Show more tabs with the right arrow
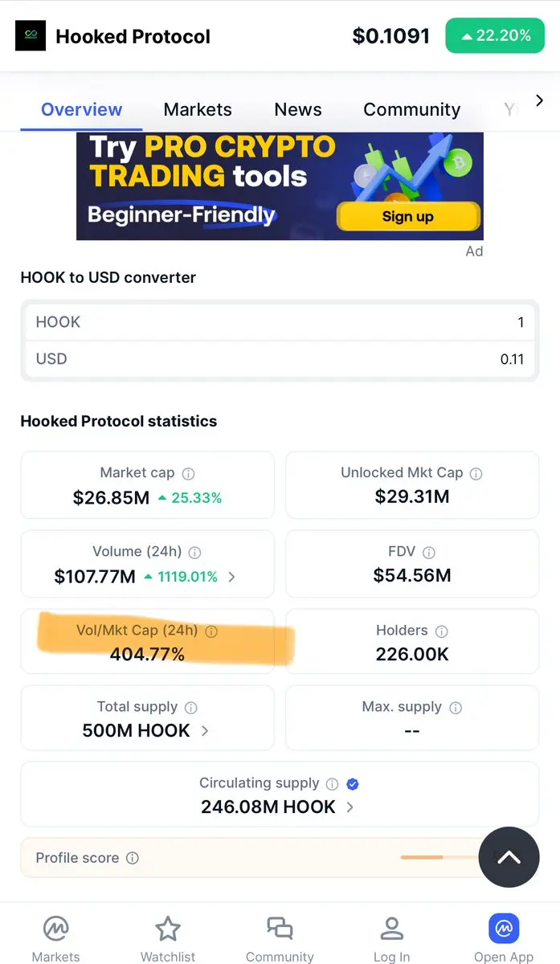Image resolution: width=560 pixels, height=964 pixels. click(539, 100)
